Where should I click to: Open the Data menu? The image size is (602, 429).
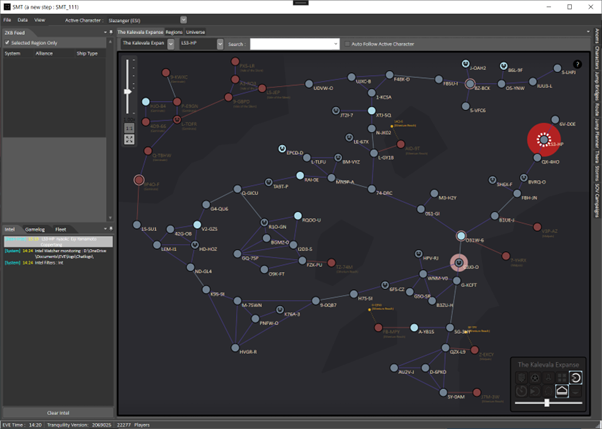coord(23,19)
